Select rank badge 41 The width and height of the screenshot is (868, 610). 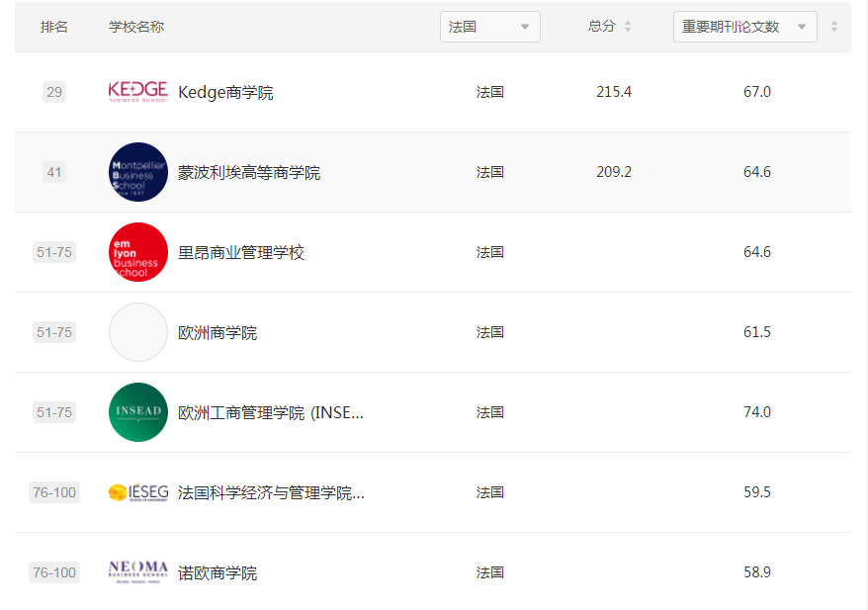pyautogui.click(x=54, y=172)
